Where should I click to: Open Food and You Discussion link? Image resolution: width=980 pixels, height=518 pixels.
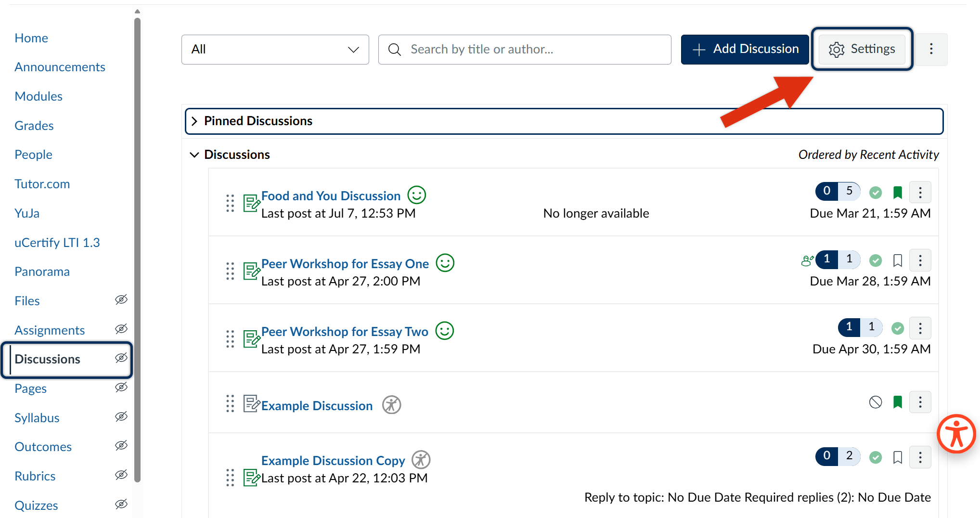pyautogui.click(x=331, y=196)
